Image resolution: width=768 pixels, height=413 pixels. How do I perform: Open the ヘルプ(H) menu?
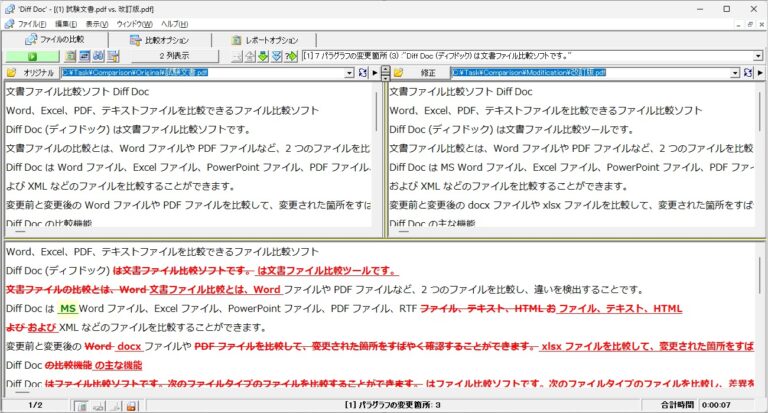174,24
